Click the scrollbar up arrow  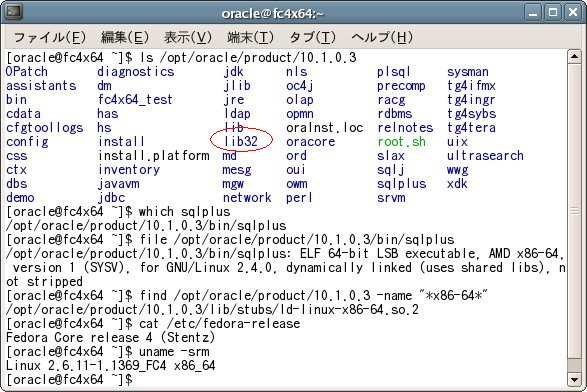pyautogui.click(x=574, y=57)
